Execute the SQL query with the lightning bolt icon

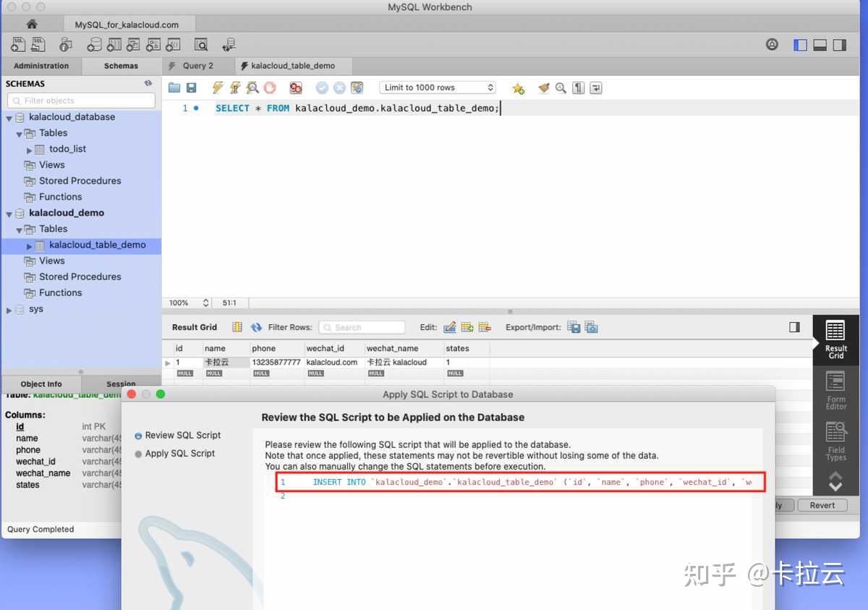(217, 88)
